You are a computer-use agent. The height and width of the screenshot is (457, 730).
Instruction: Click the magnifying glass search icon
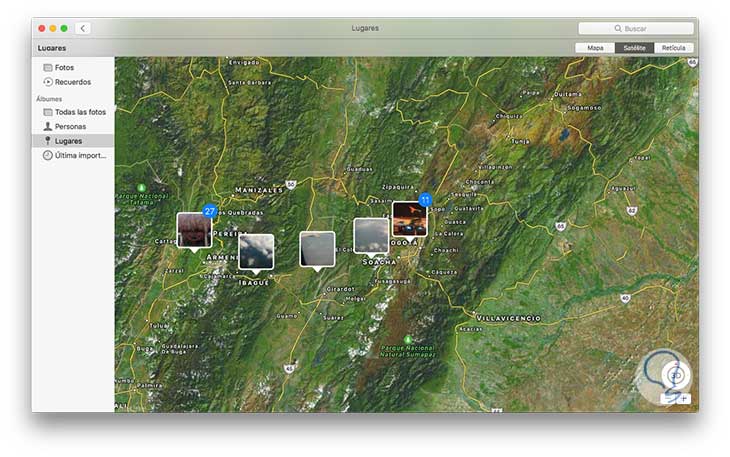pos(618,28)
